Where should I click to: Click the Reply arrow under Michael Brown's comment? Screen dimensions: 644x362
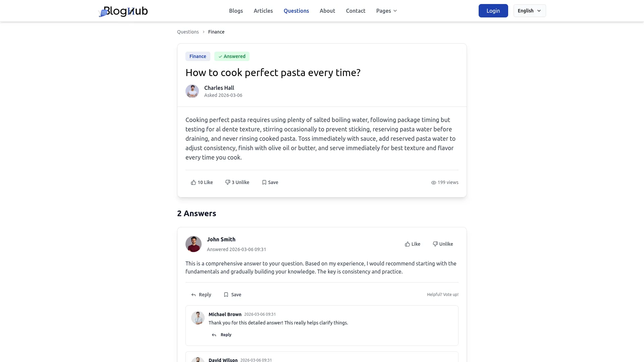(214, 335)
